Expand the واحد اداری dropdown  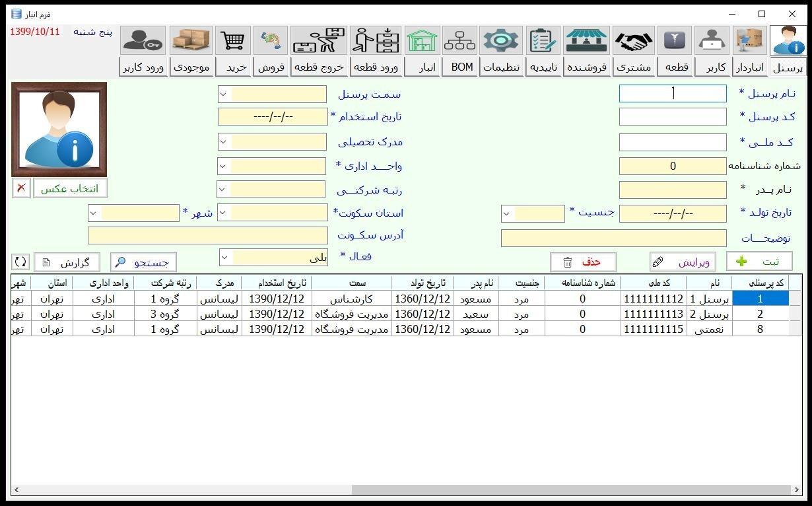click(x=223, y=166)
